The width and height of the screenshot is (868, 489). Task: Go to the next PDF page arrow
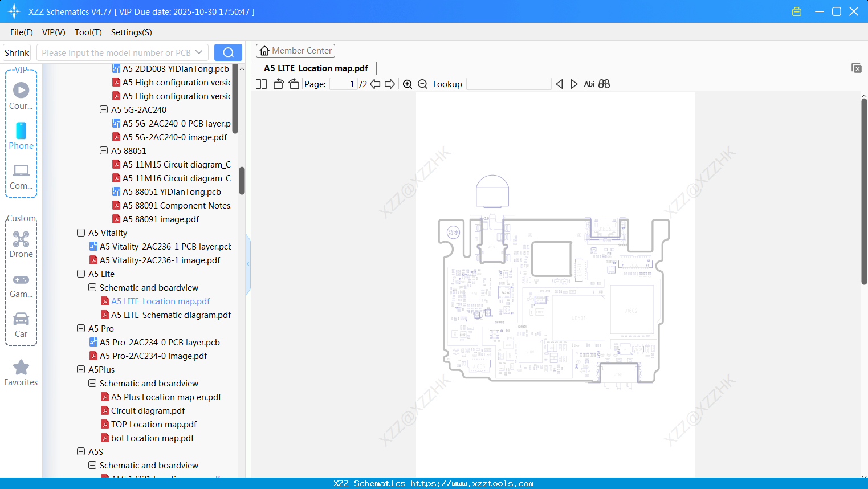[390, 84]
